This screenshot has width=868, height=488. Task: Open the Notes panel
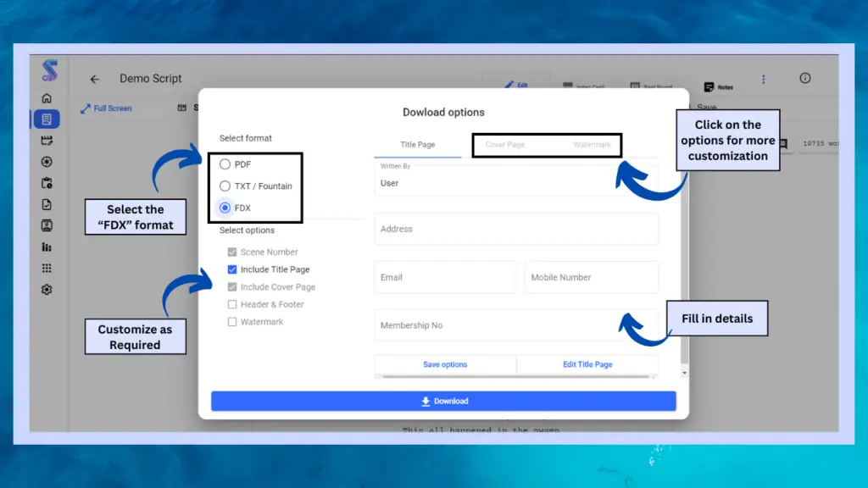pyautogui.click(x=719, y=87)
